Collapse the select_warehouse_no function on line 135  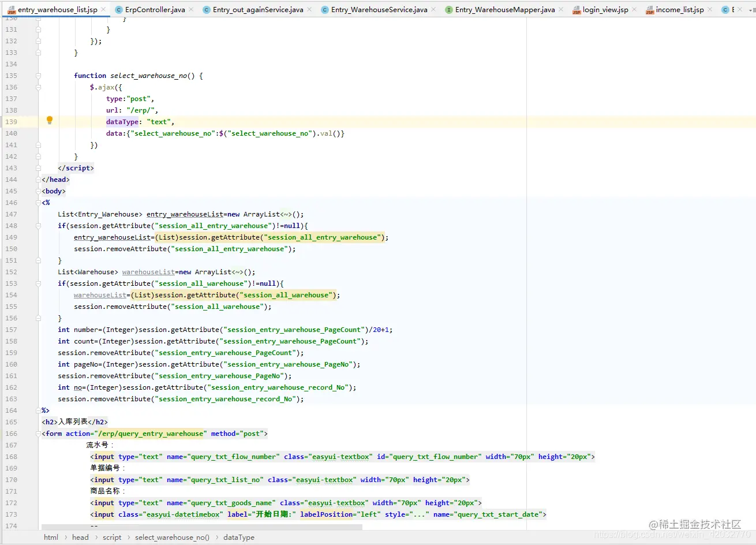coord(38,76)
